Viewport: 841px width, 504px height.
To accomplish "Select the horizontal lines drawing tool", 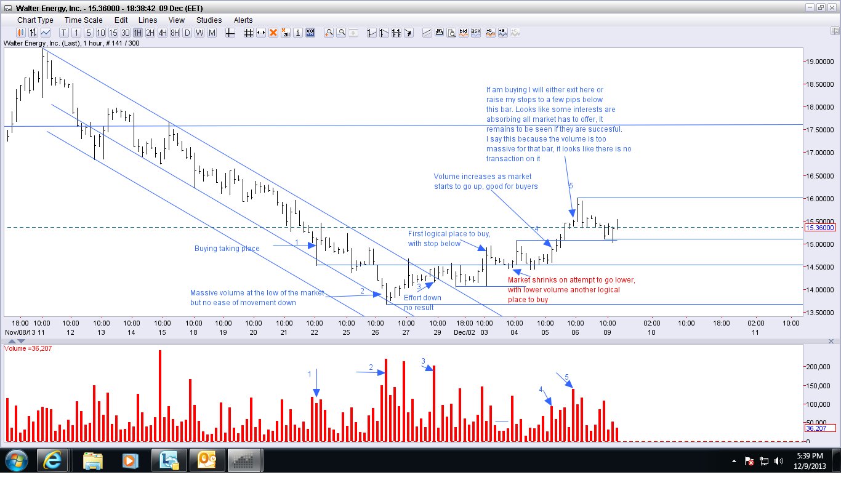I will coord(396,33).
